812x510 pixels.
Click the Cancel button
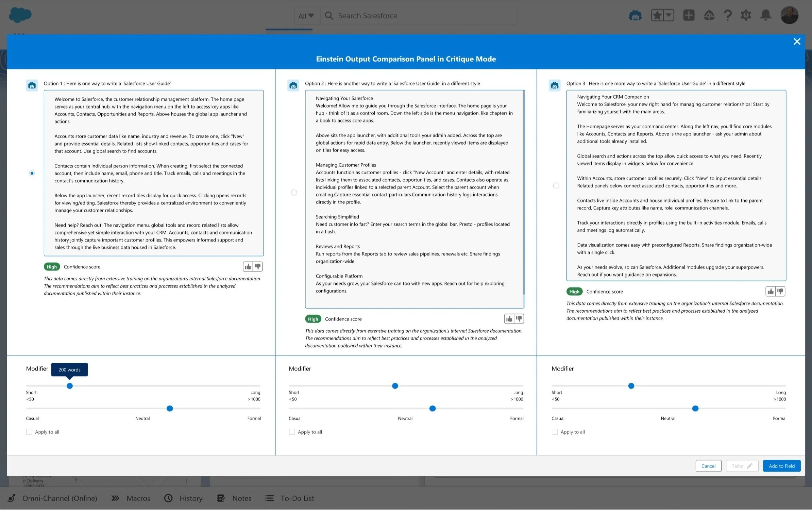[708, 466]
